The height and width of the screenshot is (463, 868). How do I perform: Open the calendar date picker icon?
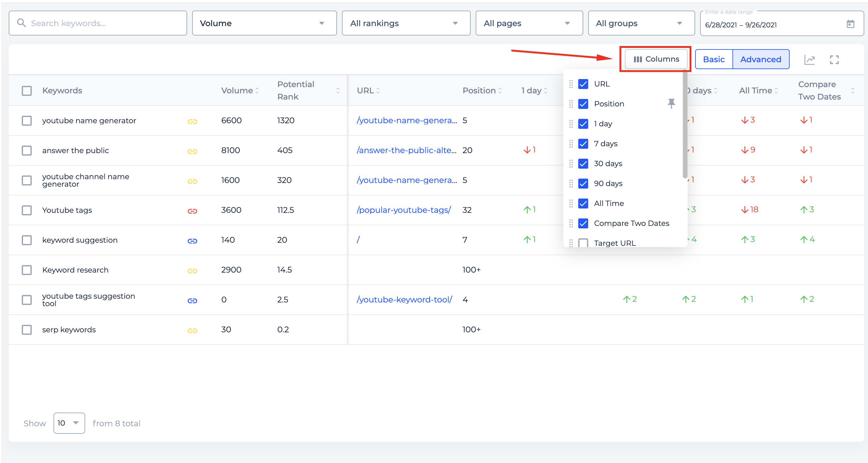tap(850, 24)
